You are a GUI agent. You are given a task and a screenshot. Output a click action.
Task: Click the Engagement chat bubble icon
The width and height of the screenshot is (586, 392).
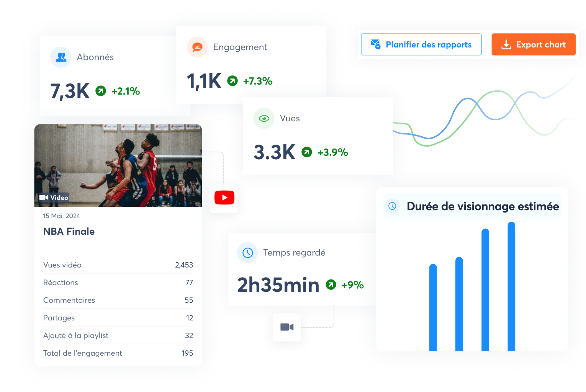coord(197,47)
